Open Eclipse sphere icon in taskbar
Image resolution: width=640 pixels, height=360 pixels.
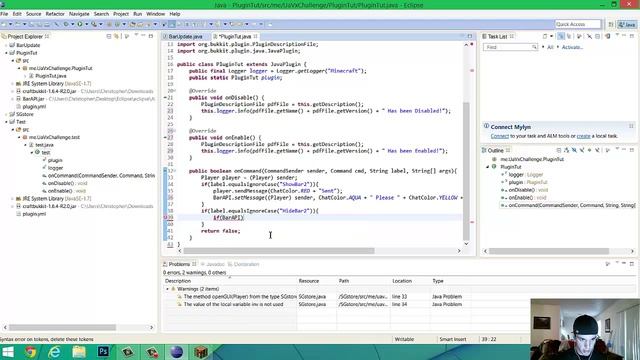176,352
